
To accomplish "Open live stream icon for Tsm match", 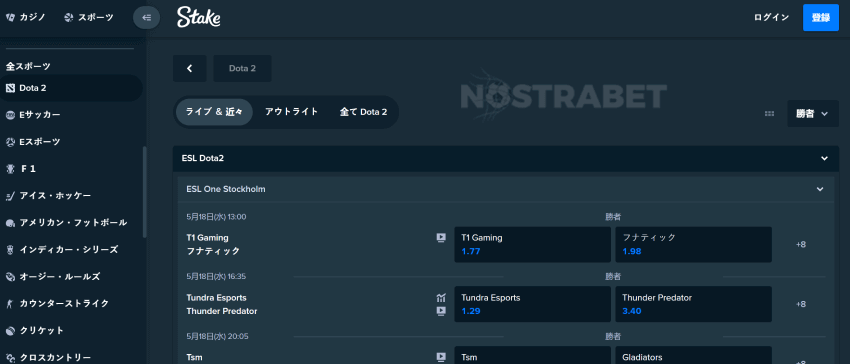I will pyautogui.click(x=441, y=357).
